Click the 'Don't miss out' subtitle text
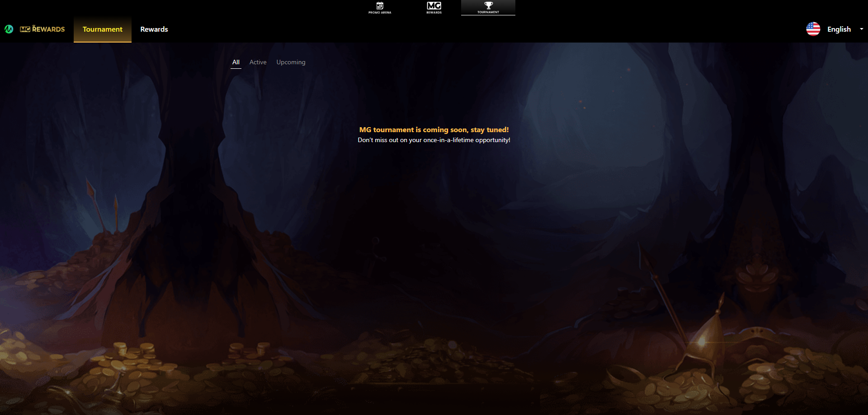Image resolution: width=868 pixels, height=415 pixels. click(434, 140)
